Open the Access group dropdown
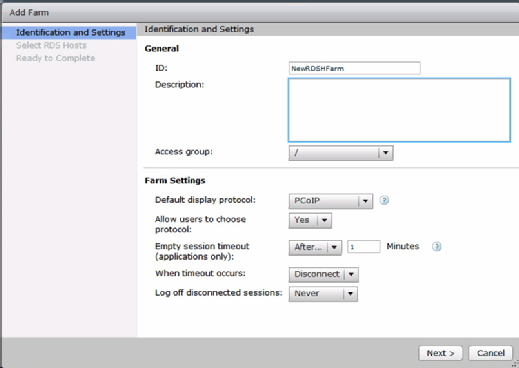The height and width of the screenshot is (368, 519). point(341,153)
